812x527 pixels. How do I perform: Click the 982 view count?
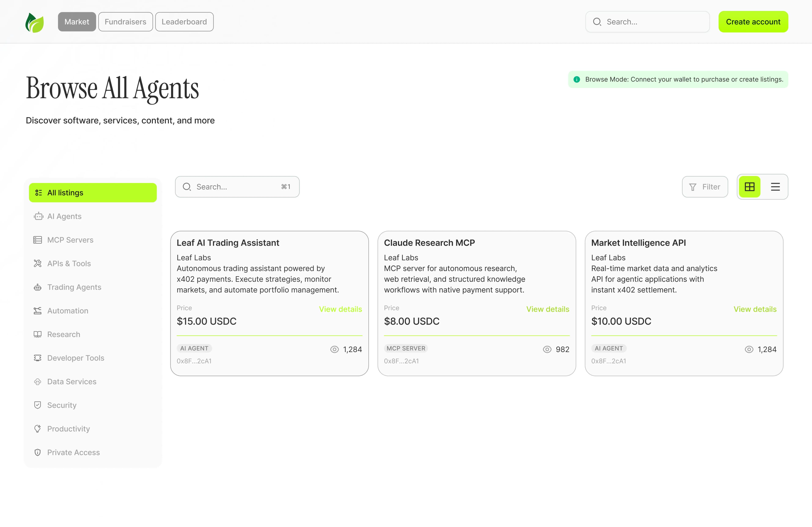(x=562, y=350)
